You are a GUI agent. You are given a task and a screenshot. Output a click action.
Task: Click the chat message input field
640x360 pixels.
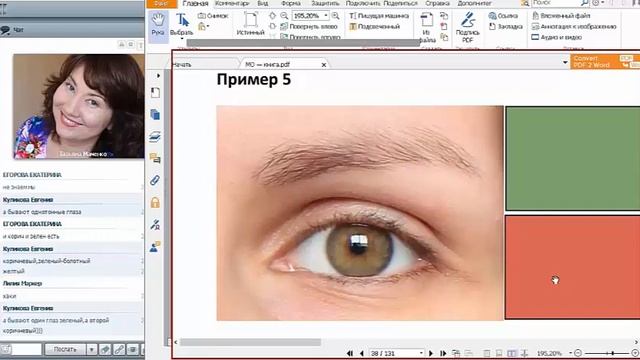pos(26,349)
